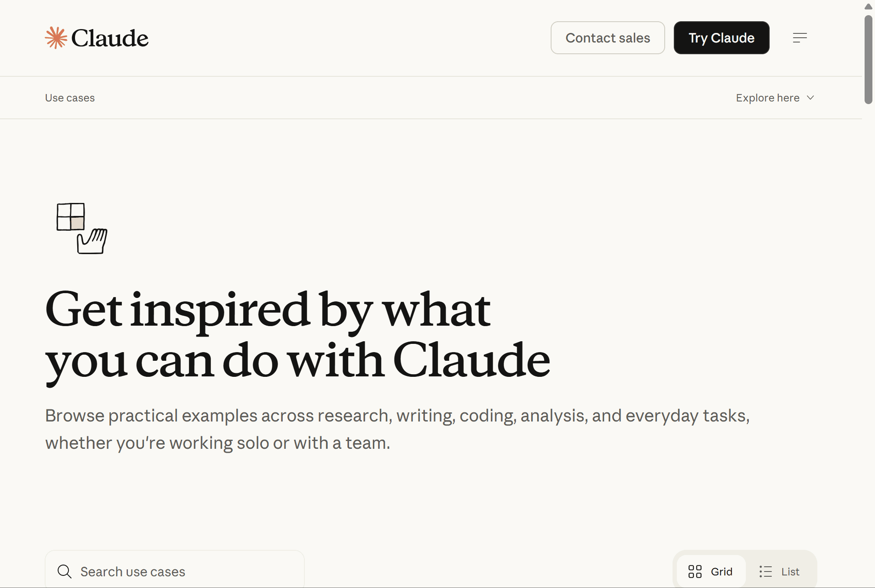Open the Explore here category selector
Viewport: 875px width, 588px height.
pos(775,98)
